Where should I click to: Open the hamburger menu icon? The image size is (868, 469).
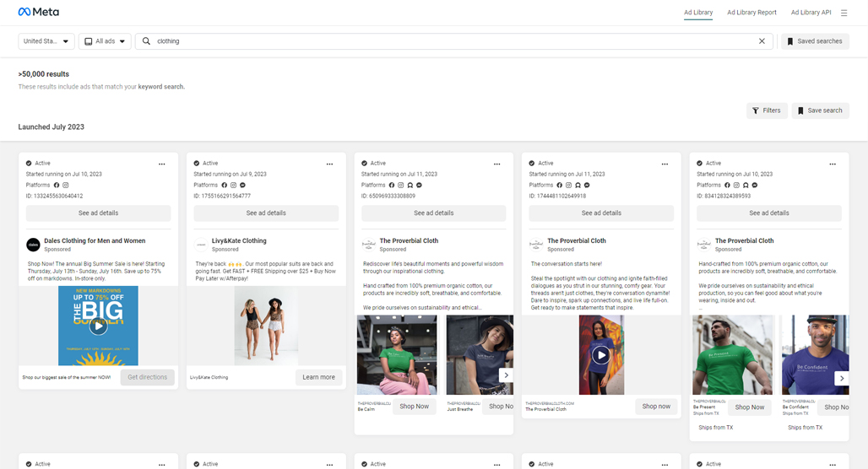(x=844, y=13)
